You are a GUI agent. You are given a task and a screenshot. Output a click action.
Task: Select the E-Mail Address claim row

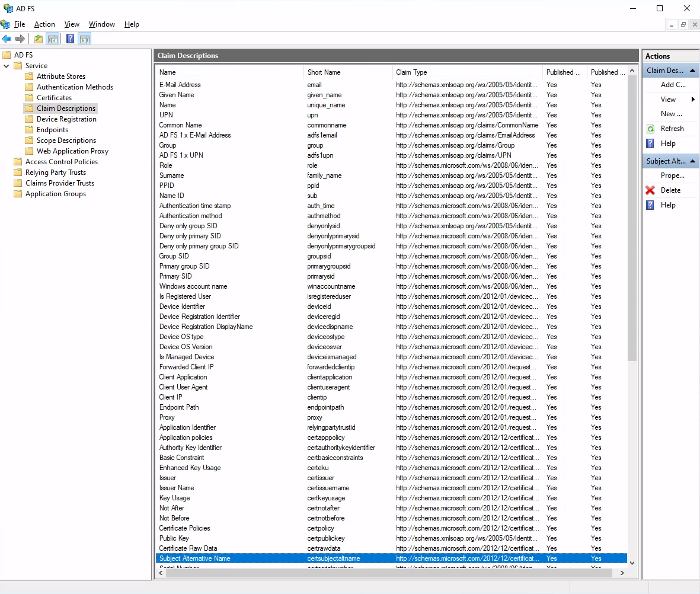coord(392,85)
